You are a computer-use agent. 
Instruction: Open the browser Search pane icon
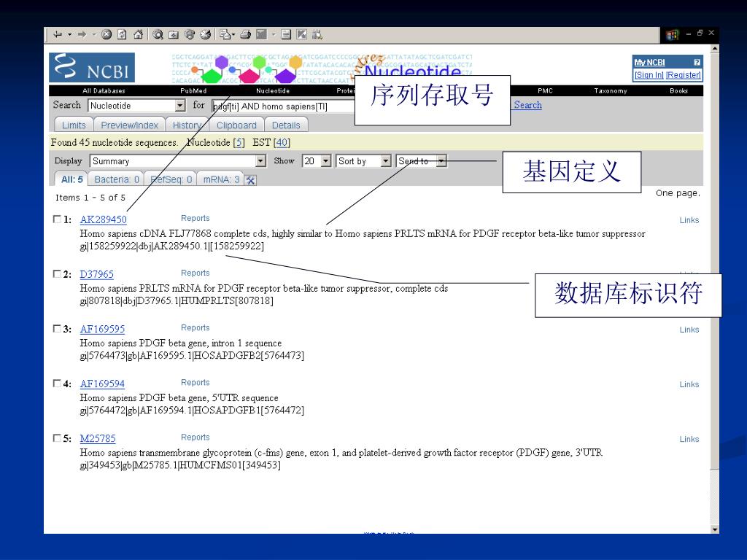158,34
